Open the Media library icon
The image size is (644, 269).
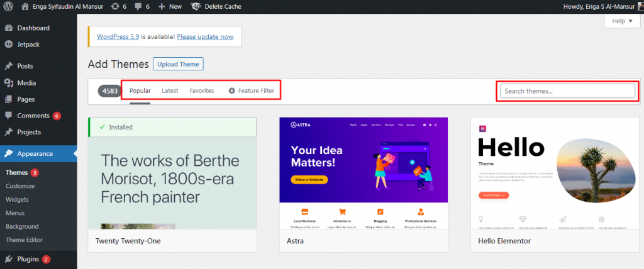8,83
